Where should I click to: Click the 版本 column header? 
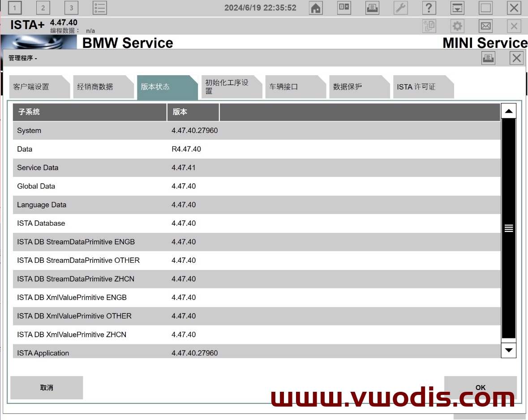193,112
